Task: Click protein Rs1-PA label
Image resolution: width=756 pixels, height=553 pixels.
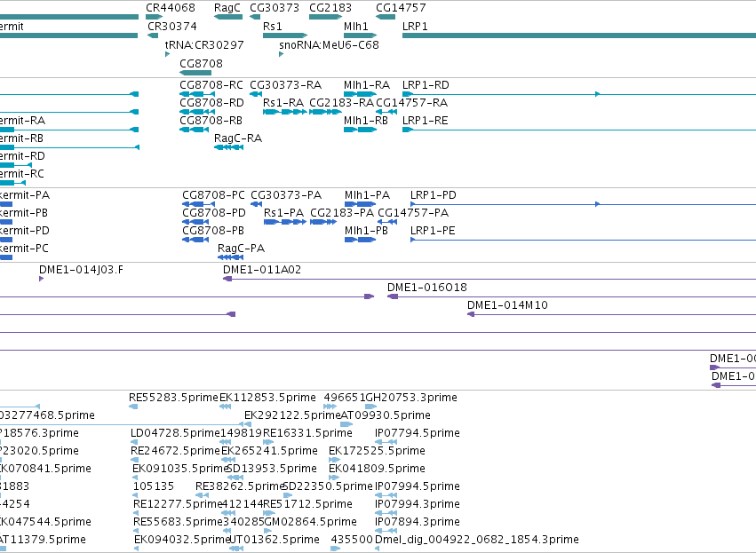Action: 284,213
